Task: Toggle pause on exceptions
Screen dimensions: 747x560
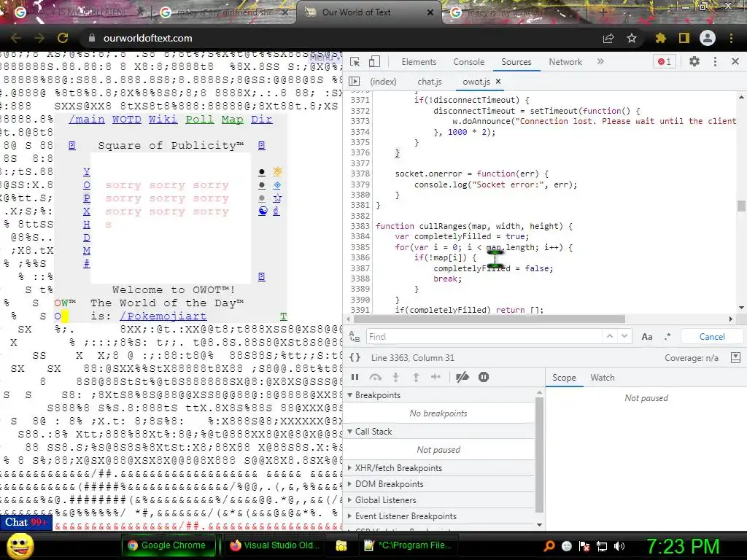Action: [x=484, y=377]
